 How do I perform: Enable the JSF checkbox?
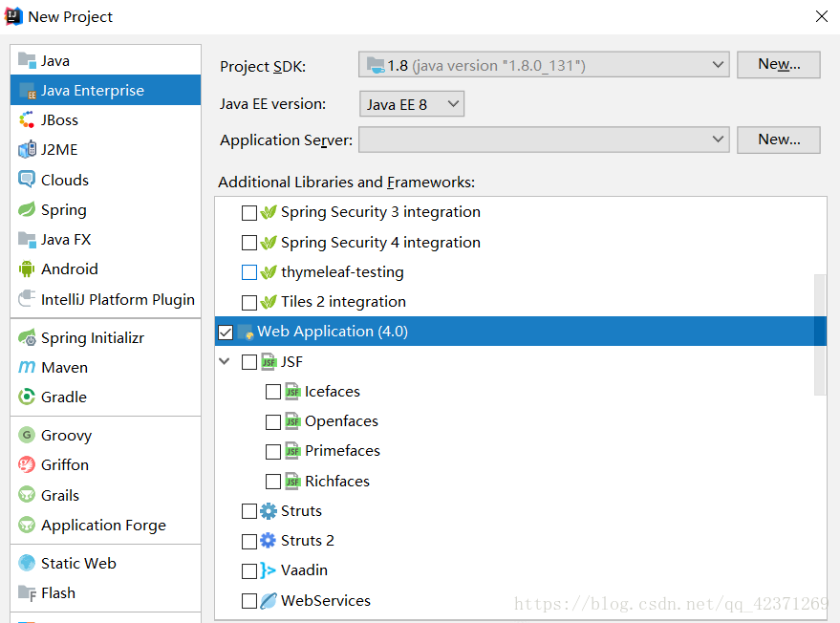249,362
